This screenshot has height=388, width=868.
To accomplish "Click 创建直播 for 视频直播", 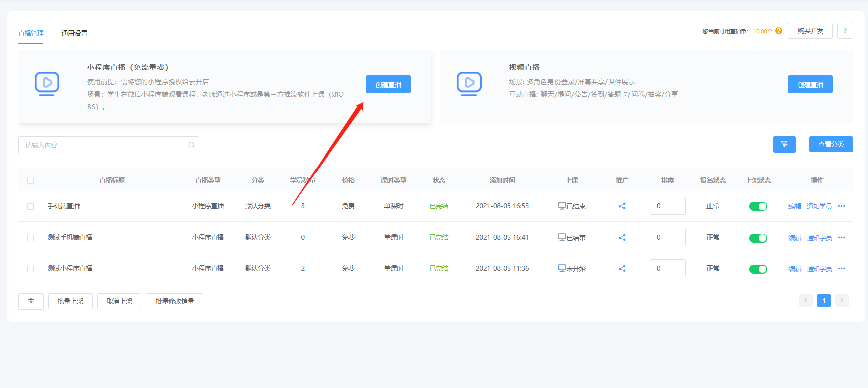I will 810,84.
